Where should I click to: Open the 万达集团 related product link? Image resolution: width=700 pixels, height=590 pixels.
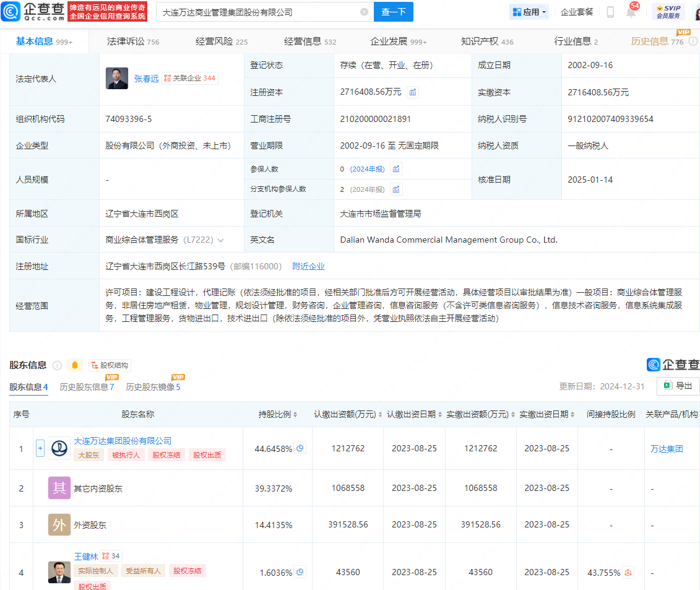pyautogui.click(x=667, y=449)
